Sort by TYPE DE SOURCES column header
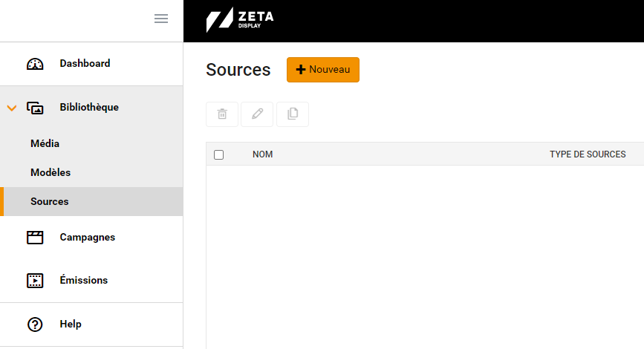The width and height of the screenshot is (644, 349). tap(588, 154)
